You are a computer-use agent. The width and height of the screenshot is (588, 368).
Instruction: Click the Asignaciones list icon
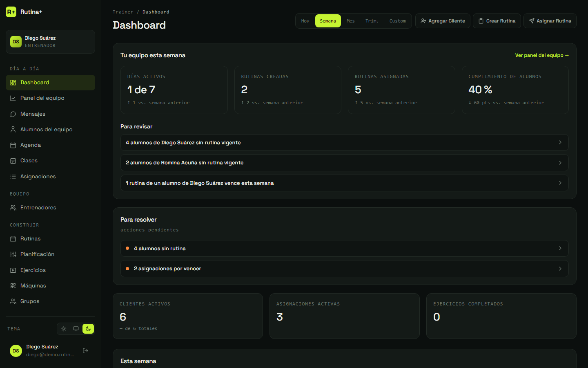tap(13, 177)
